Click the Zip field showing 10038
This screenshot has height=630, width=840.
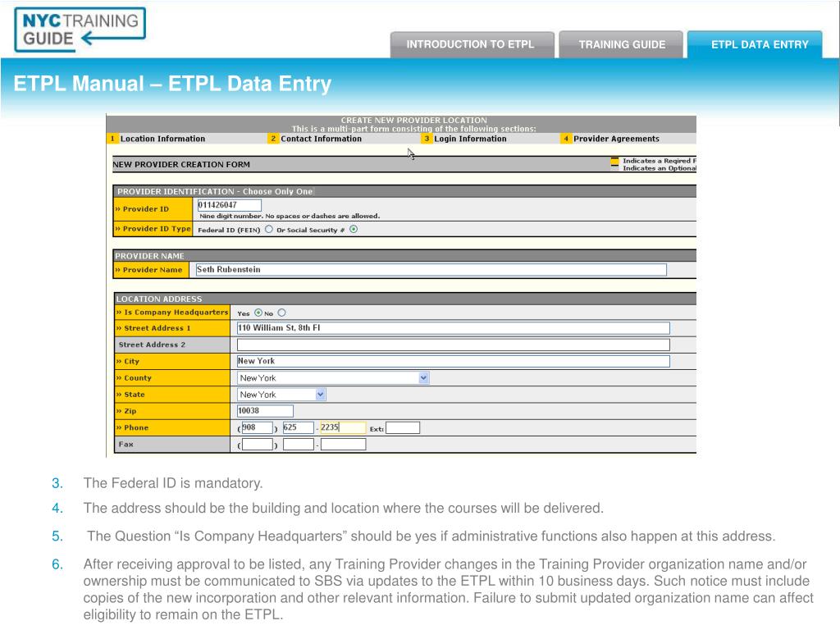[265, 411]
